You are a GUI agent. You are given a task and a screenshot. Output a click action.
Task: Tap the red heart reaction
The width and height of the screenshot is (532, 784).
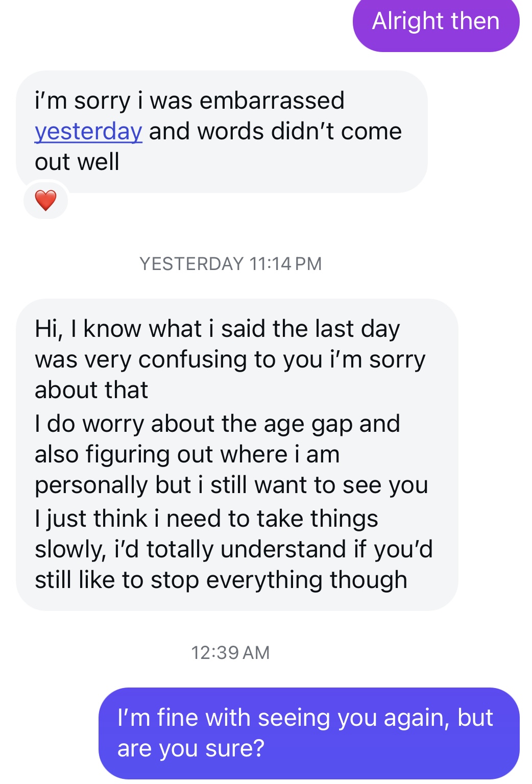[45, 200]
